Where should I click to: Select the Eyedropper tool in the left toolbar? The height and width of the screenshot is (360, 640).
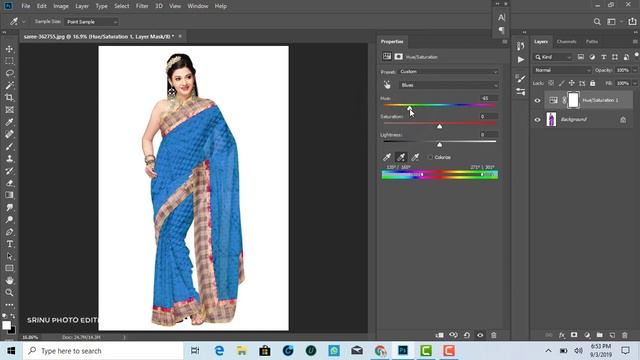9,122
